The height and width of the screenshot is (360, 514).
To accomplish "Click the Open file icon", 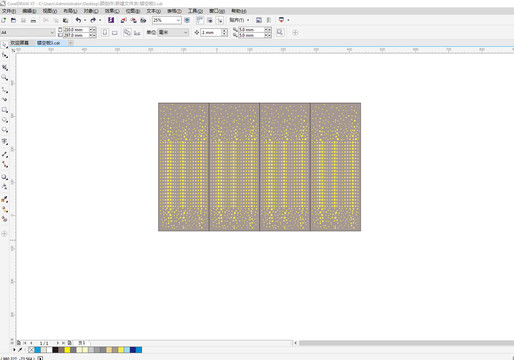I will click(13, 20).
